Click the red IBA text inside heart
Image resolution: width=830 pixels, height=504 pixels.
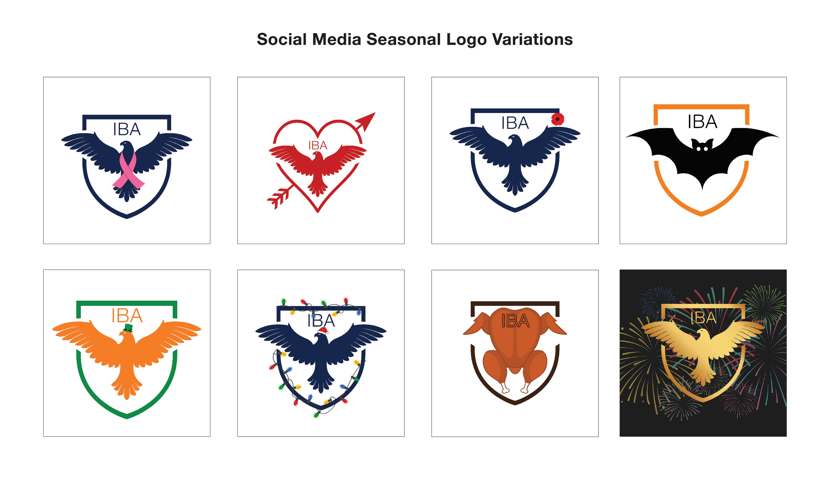pyautogui.click(x=318, y=145)
